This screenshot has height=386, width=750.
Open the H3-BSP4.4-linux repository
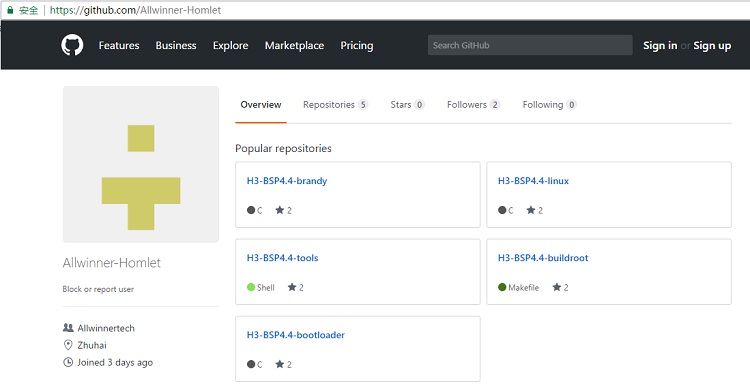(x=533, y=181)
